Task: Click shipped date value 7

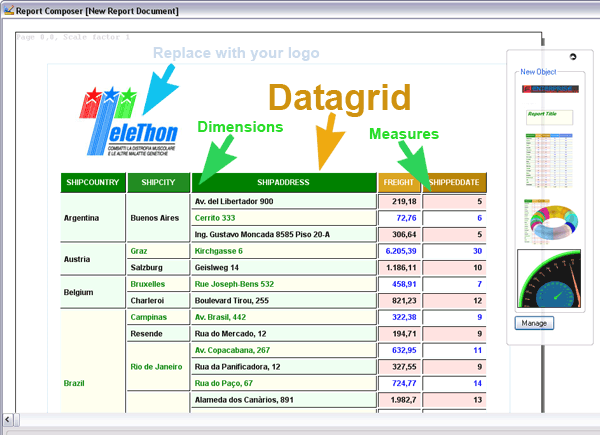Action: [x=454, y=284]
